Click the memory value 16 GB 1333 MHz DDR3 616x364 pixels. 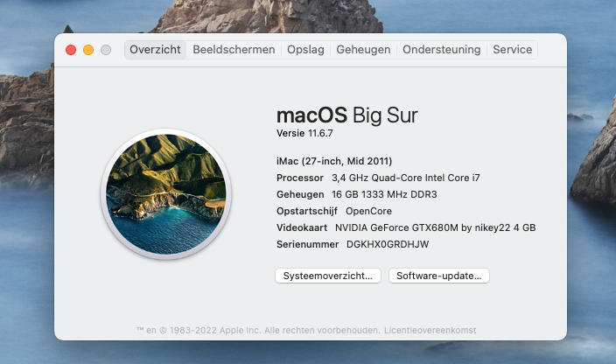[384, 194]
